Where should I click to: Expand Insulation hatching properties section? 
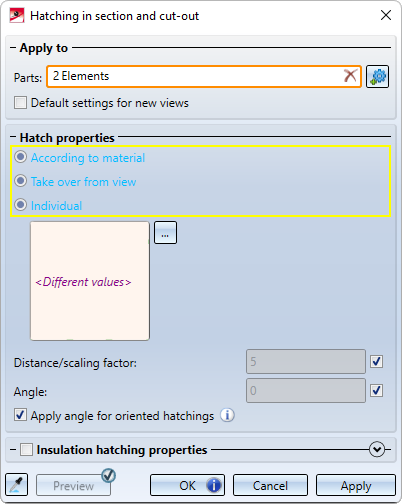tap(377, 449)
